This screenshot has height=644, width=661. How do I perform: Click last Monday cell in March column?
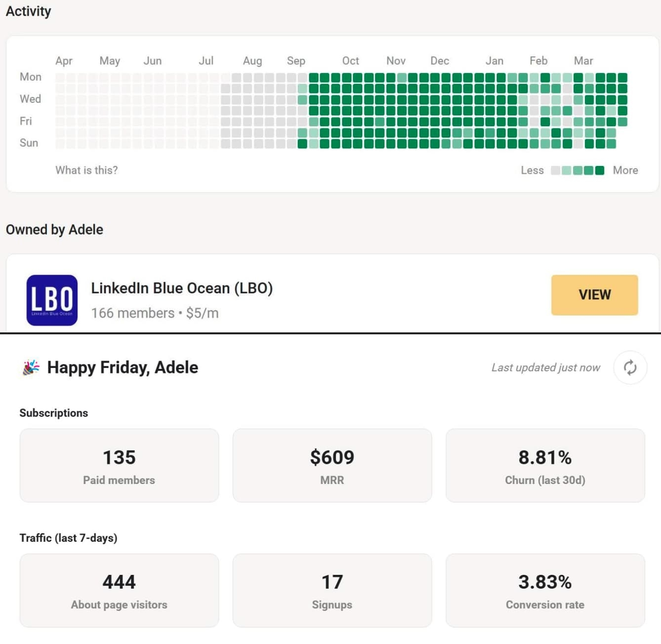622,78
